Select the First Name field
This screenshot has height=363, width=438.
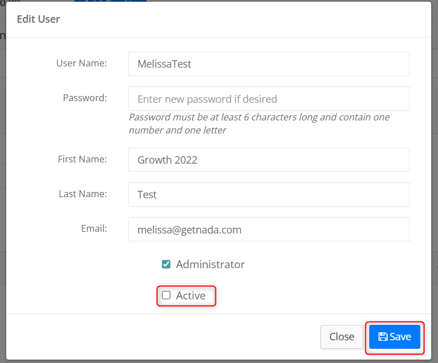click(269, 160)
